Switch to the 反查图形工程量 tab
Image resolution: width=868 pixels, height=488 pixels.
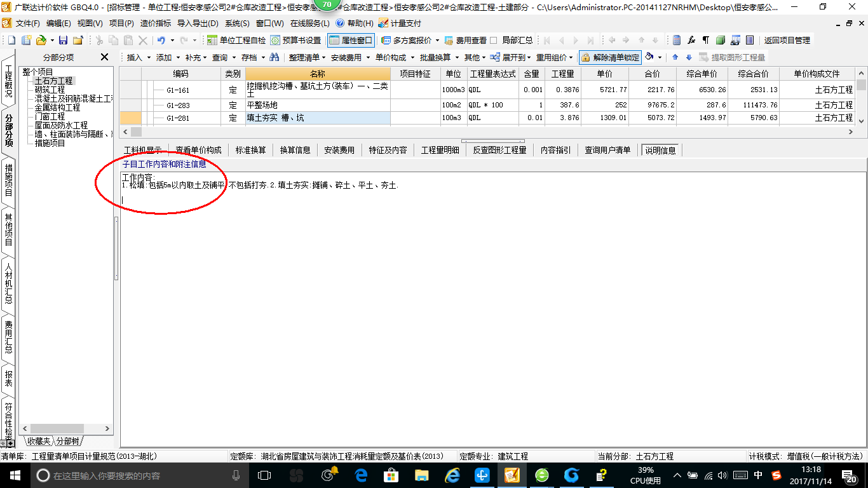coord(499,150)
